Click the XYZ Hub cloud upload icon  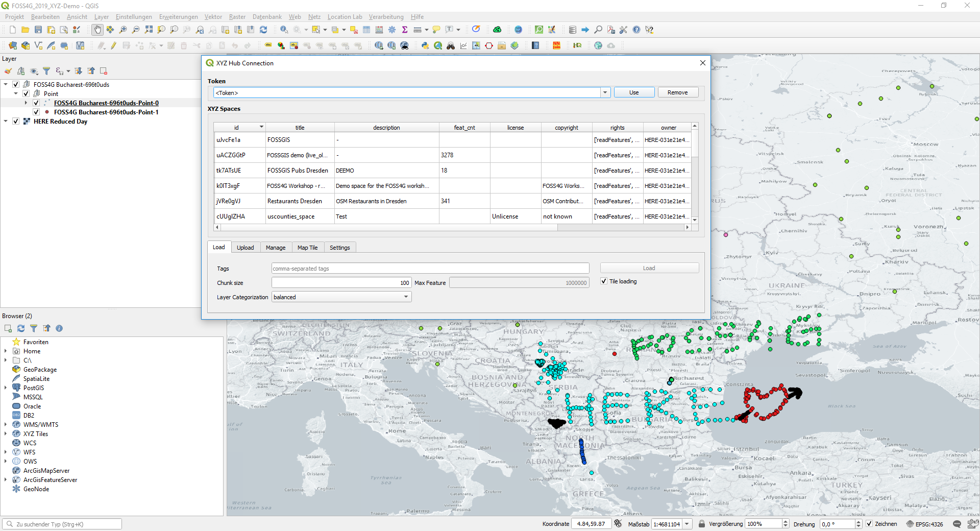pyautogui.click(x=611, y=45)
